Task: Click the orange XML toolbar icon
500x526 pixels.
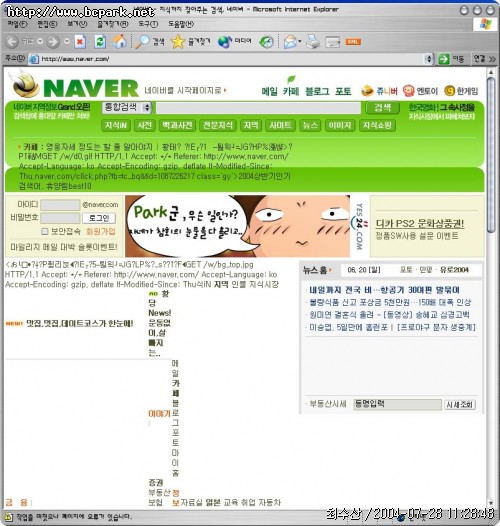Action: tap(353, 42)
